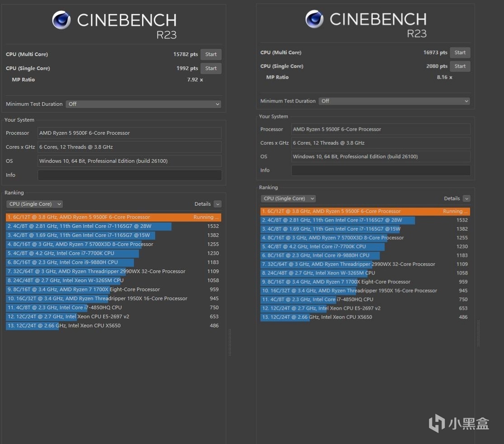
Task: Select Ryzen 7 1700X row, left window
Action: [114, 289]
